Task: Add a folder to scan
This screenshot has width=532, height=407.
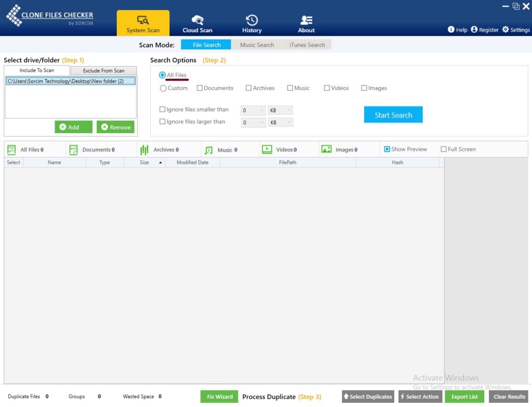Action: (x=73, y=127)
